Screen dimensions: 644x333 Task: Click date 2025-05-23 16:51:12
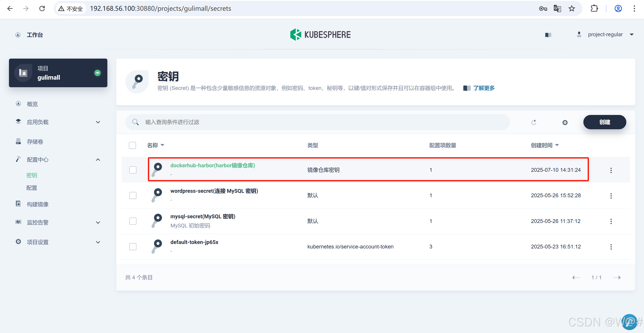tap(555, 247)
